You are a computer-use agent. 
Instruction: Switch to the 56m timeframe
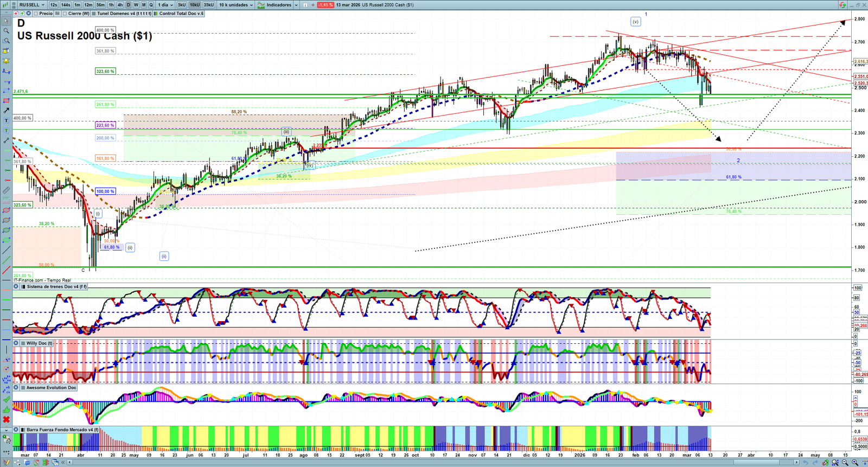click(100, 5)
